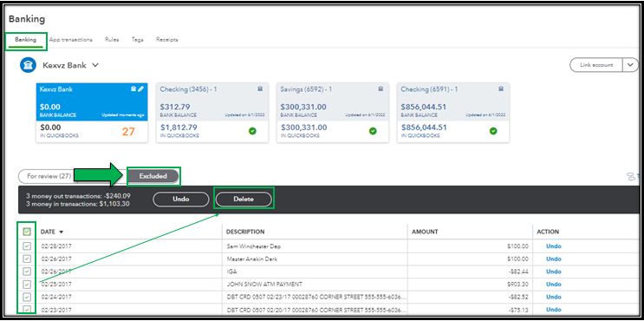Uncheck the 02/28/2017 Sam Winchester Dep row
The width and height of the screenshot is (644, 321).
[x=27, y=246]
